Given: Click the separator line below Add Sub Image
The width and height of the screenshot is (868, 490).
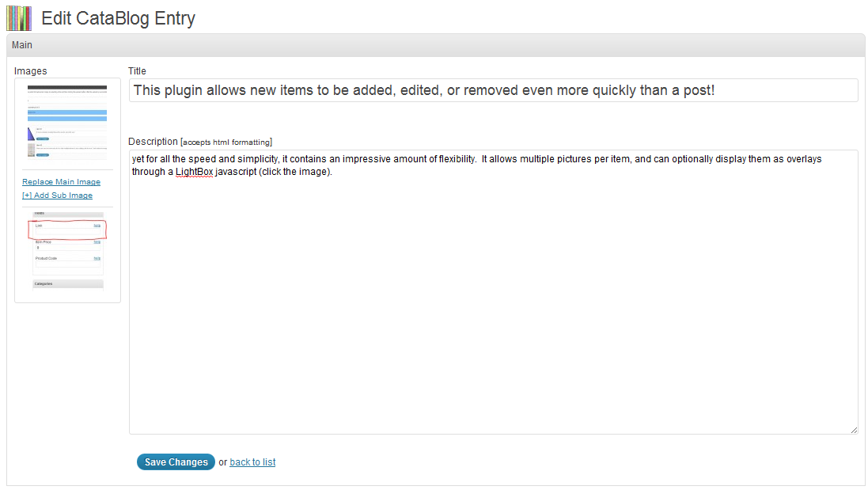Looking at the screenshot, I should point(67,207).
